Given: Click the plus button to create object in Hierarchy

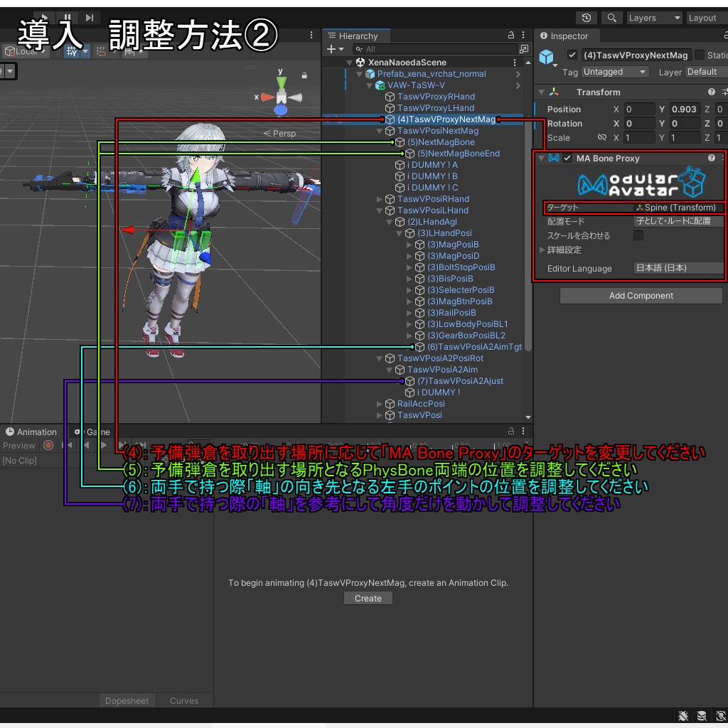Looking at the screenshot, I should 334,49.
